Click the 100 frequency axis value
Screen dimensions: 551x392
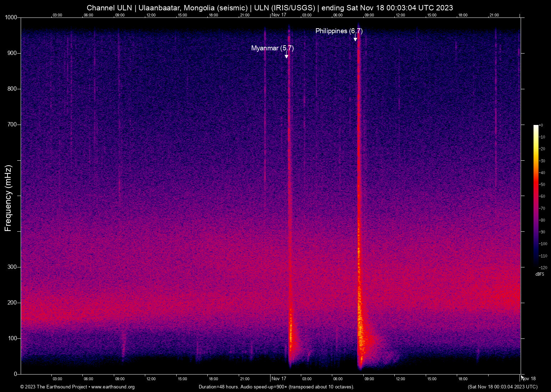click(x=12, y=338)
